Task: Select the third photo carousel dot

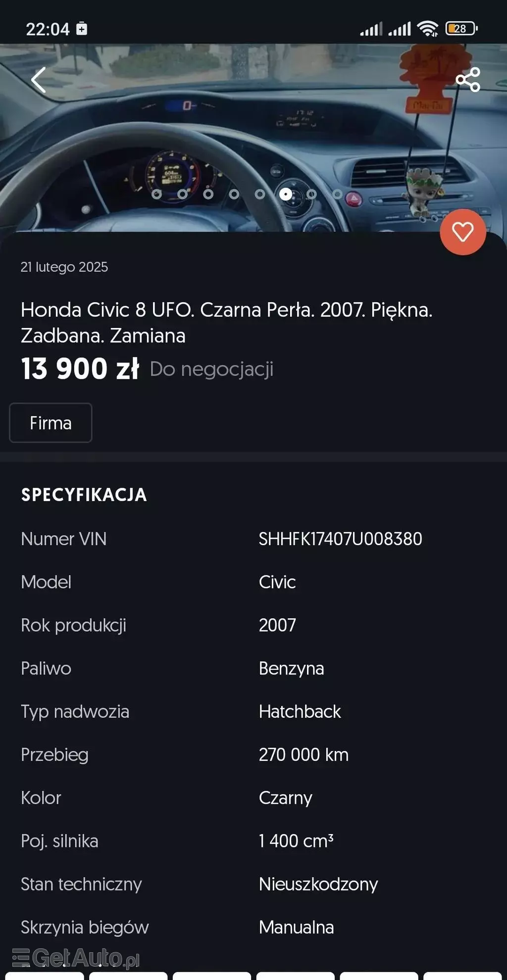Action: click(x=208, y=194)
